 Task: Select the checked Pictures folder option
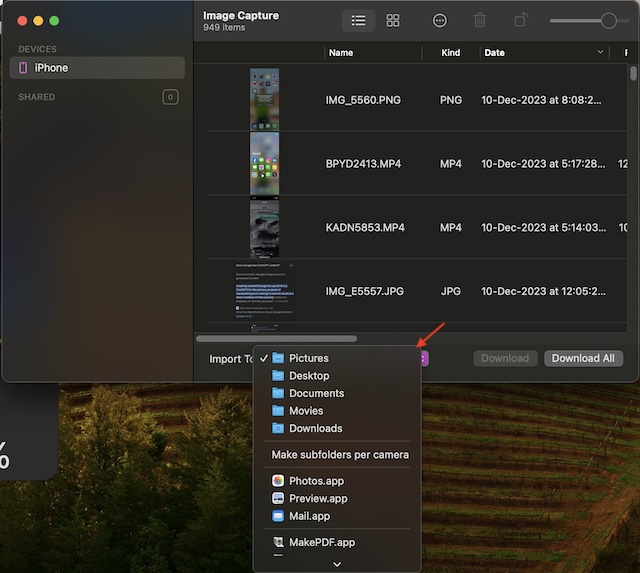308,358
